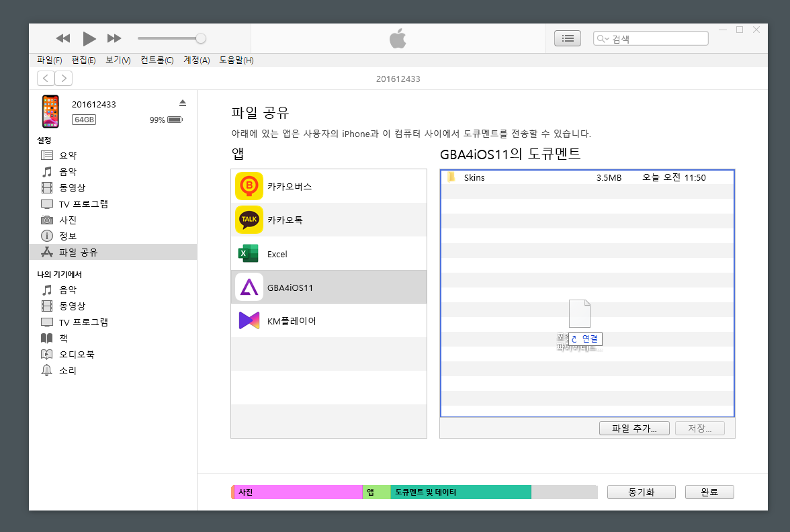This screenshot has height=532, width=790.
Task: Click the 동기화 button
Action: click(641, 492)
